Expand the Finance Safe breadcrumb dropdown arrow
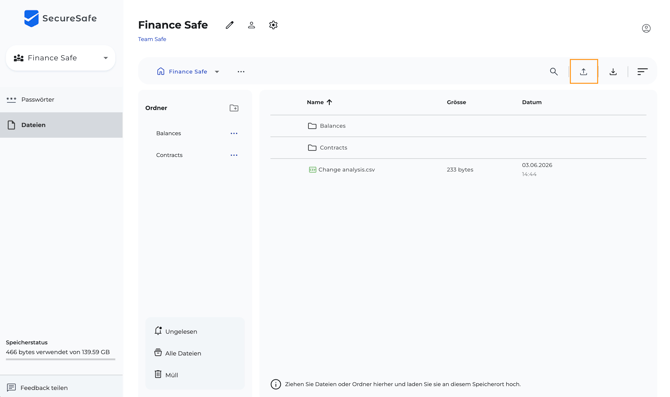 coord(217,72)
